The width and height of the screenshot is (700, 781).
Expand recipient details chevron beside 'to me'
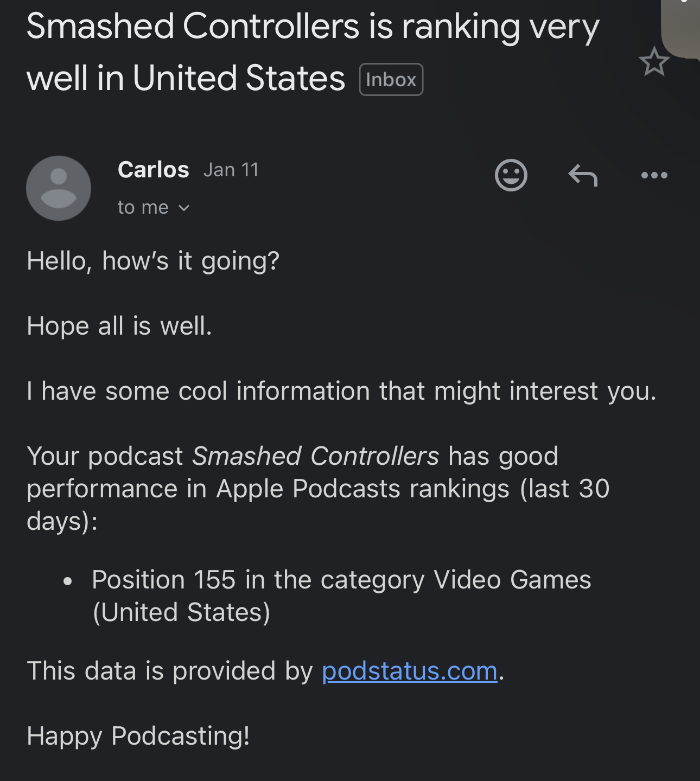[184, 208]
